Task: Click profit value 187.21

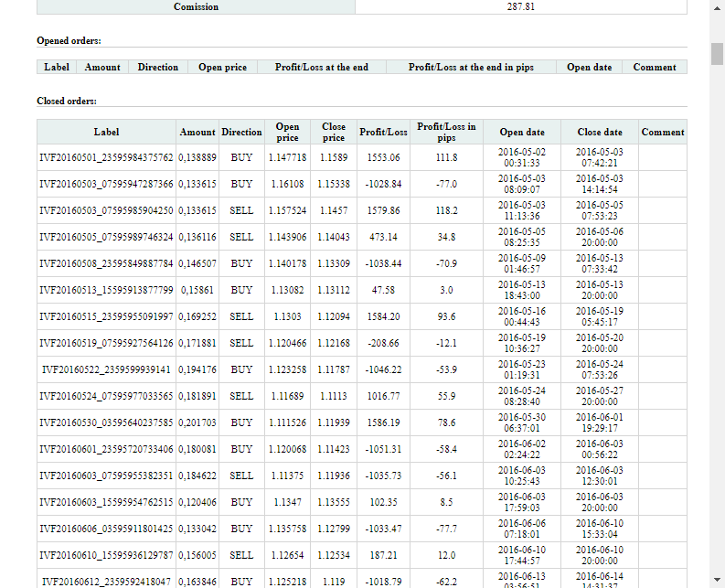Action: (x=383, y=555)
